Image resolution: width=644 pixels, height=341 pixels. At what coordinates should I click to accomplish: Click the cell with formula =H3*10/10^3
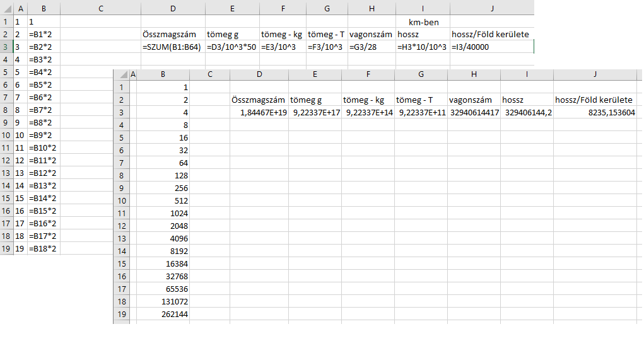click(423, 47)
